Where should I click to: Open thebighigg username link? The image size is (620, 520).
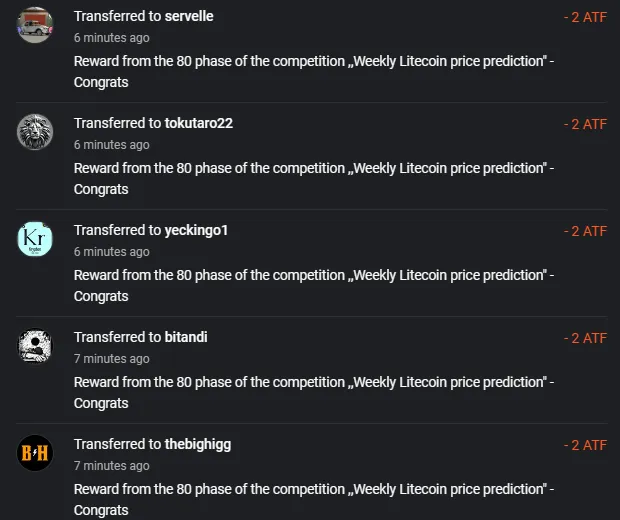tap(198, 444)
